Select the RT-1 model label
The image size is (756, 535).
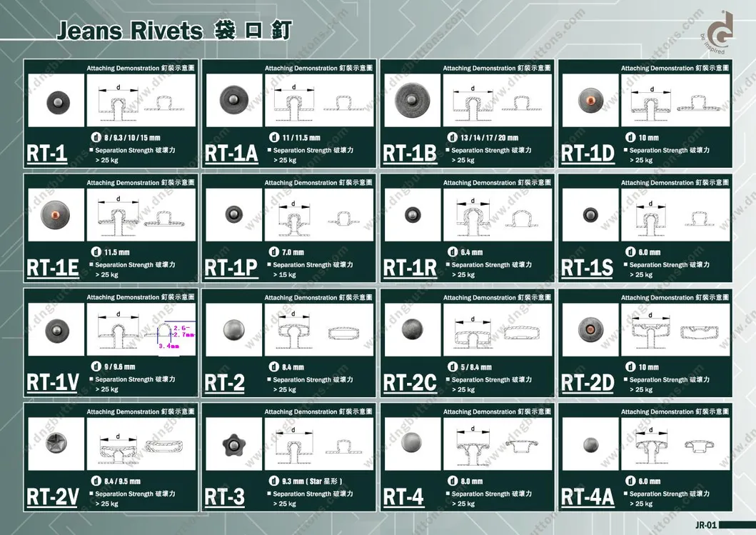(x=47, y=154)
